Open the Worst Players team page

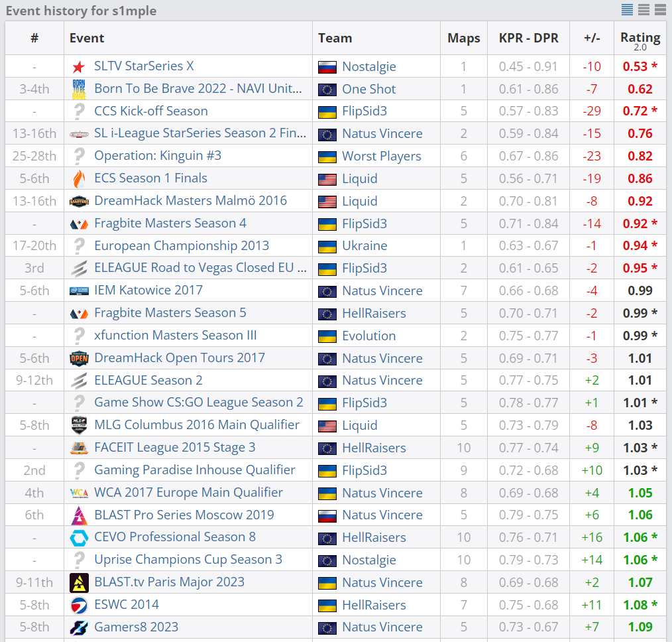(382, 157)
